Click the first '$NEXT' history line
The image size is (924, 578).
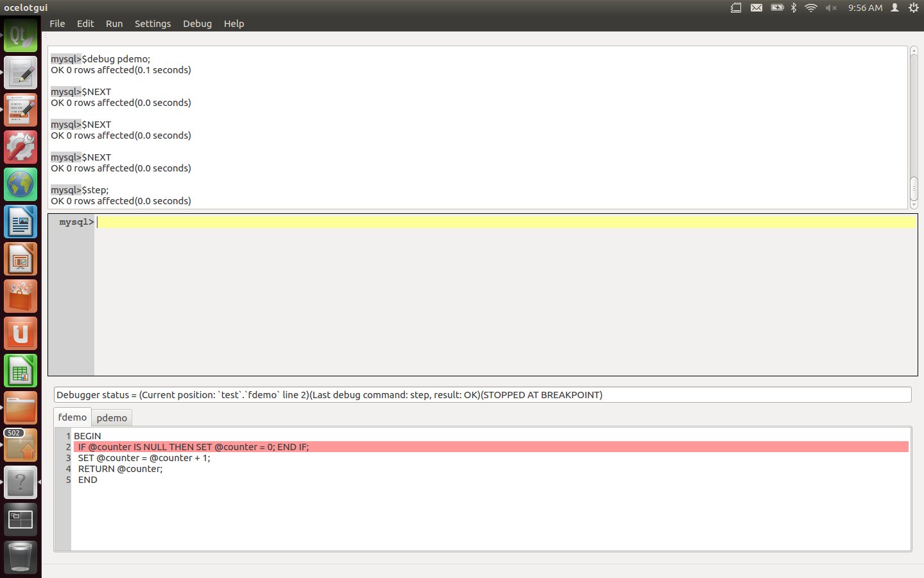pyautogui.click(x=96, y=92)
